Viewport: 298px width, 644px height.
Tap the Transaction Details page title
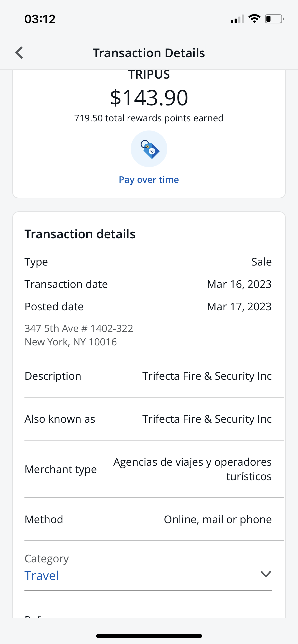(x=149, y=53)
